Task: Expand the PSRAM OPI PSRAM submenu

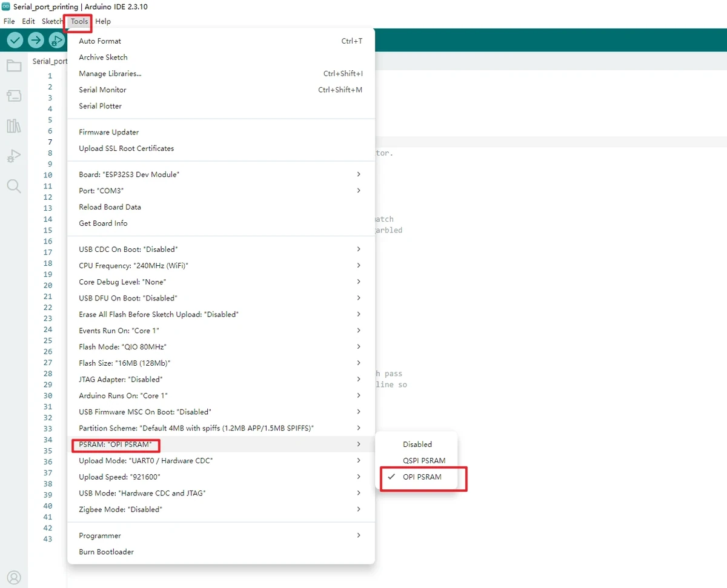Action: 221,444
